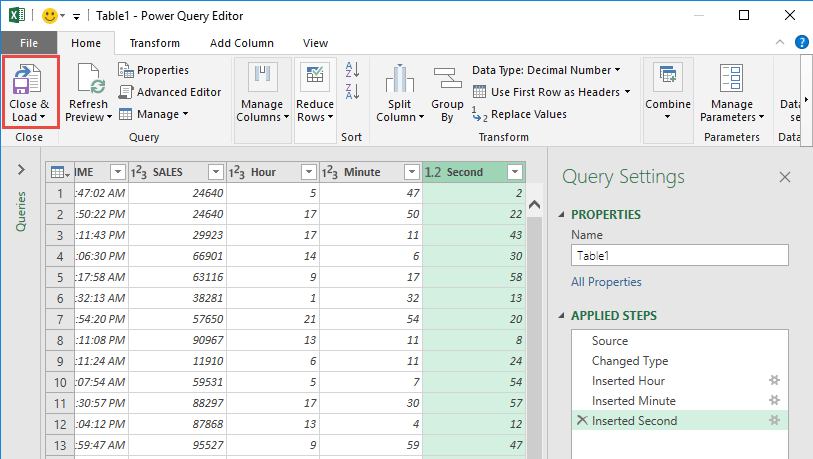Close the Query Settings pane

coord(785,177)
